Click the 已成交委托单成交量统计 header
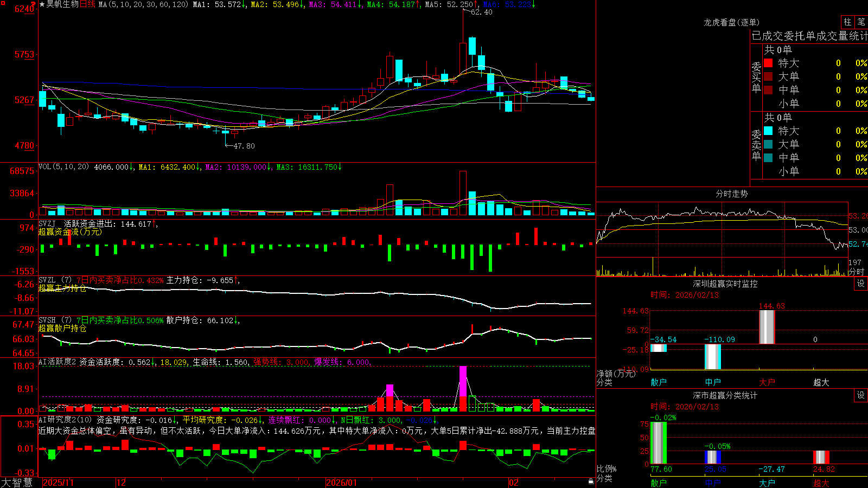The image size is (868, 488). 809,36
